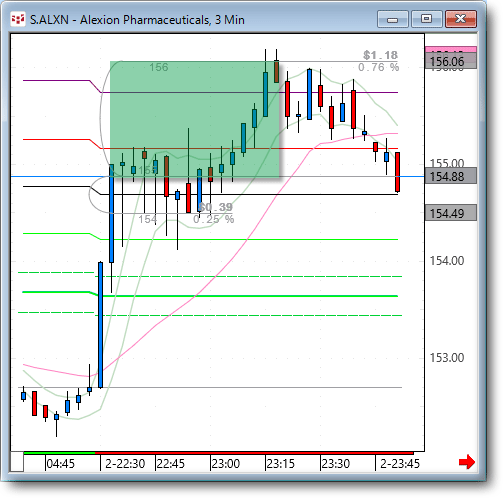
Task: Click the 2-22:30 time axis label
Action: point(125,464)
